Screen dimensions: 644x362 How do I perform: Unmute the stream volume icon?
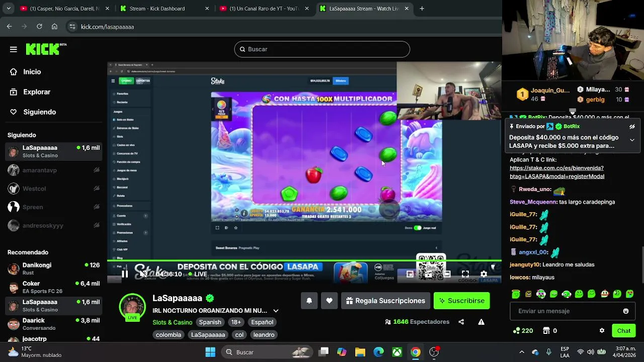point(143,274)
